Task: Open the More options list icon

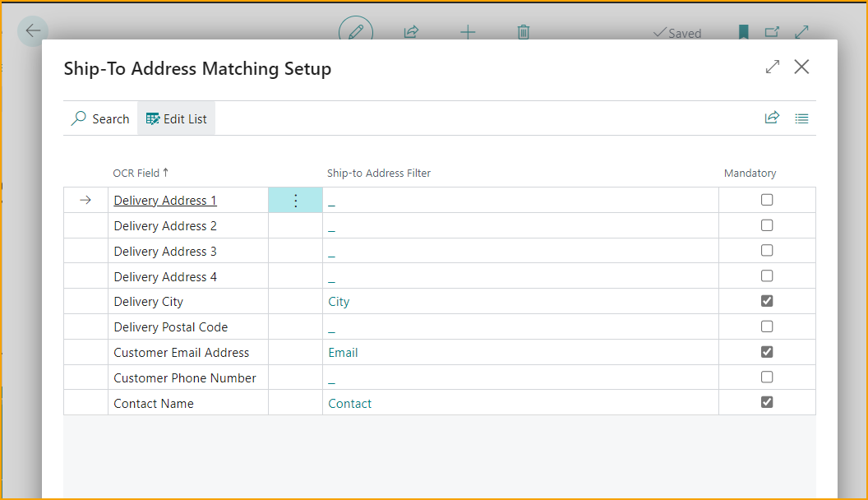Action: tap(801, 118)
